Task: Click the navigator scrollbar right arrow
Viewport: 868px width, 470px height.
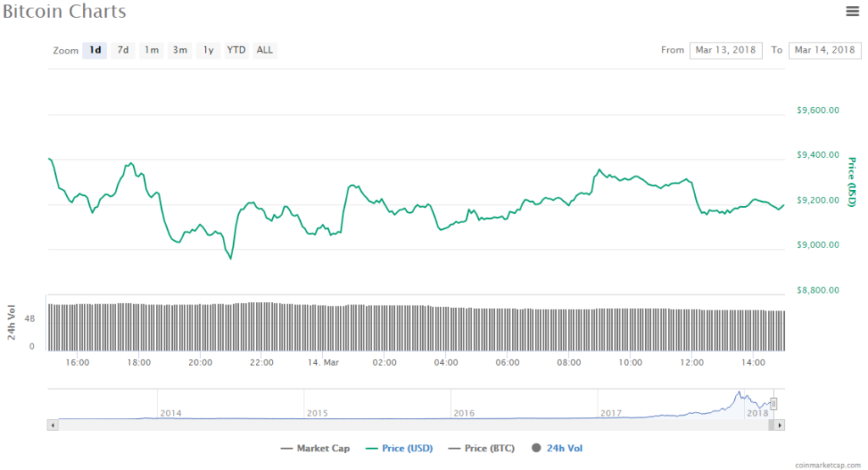Action: 780,424
